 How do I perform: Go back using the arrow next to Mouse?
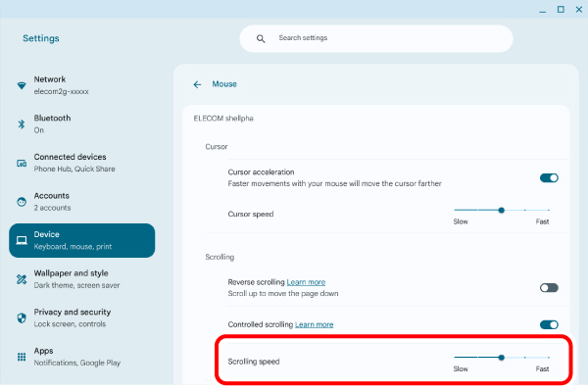point(197,84)
